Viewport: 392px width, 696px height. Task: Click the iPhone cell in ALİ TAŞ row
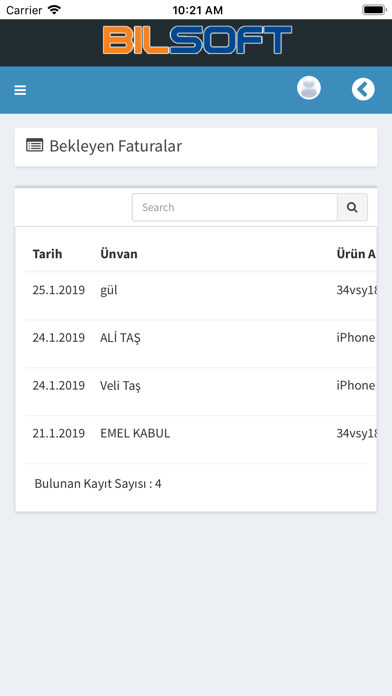(356, 338)
